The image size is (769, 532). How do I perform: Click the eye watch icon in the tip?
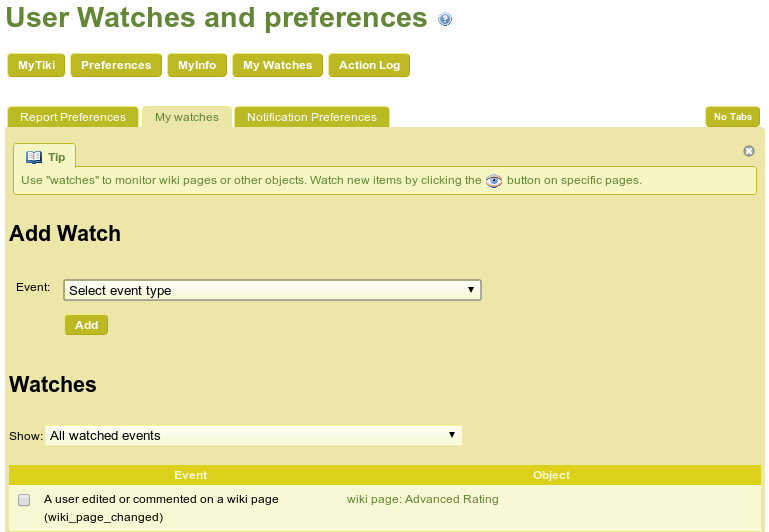click(494, 181)
